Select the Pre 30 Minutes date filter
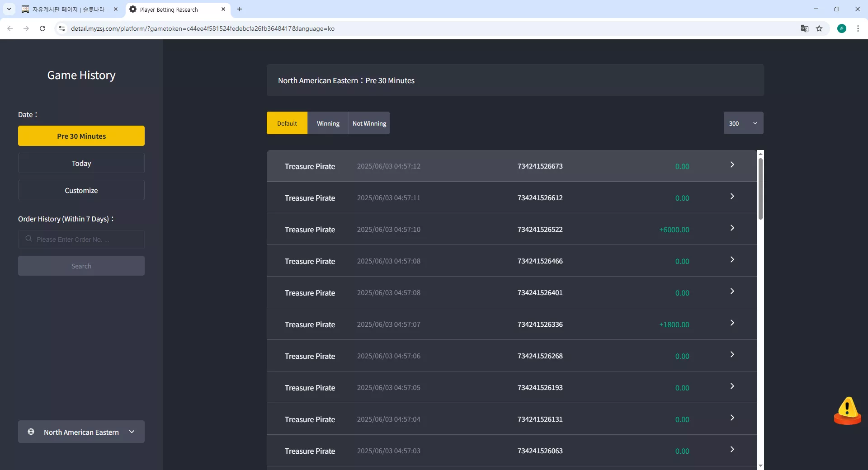The image size is (868, 470). 81,136
